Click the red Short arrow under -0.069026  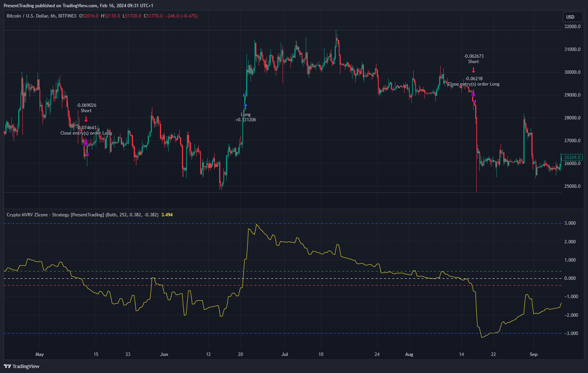(x=86, y=119)
